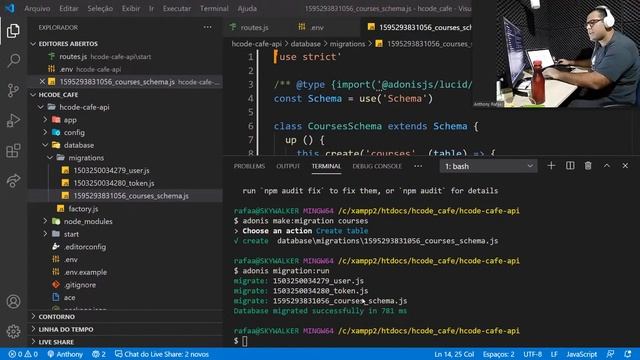Open the Manage gear icon
The height and width of the screenshot is (360, 640).
pos(13,331)
